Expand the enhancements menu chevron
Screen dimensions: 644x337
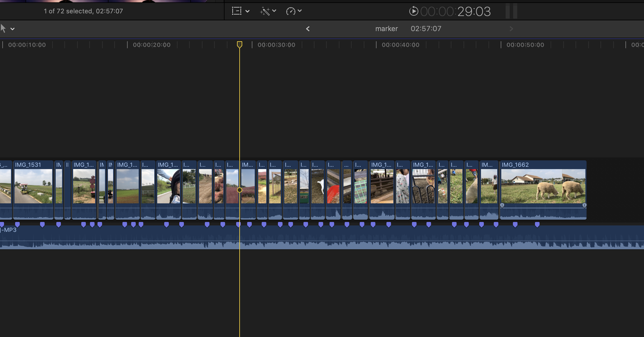point(274,11)
